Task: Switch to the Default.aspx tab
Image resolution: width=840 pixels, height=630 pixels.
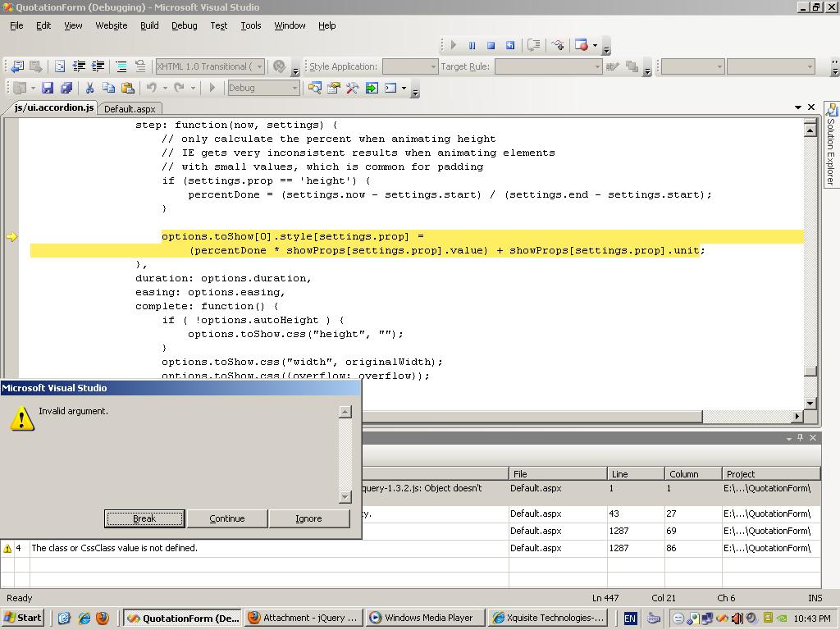Action: [x=130, y=108]
